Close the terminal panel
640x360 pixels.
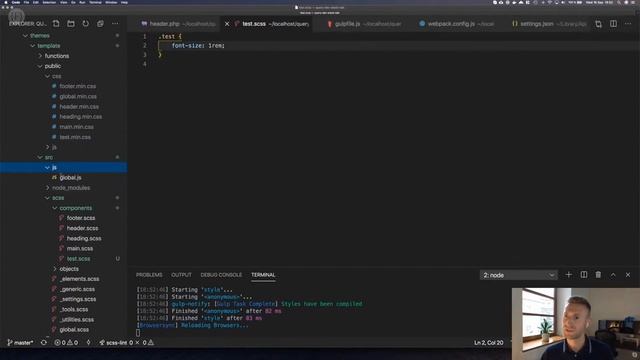click(628, 275)
